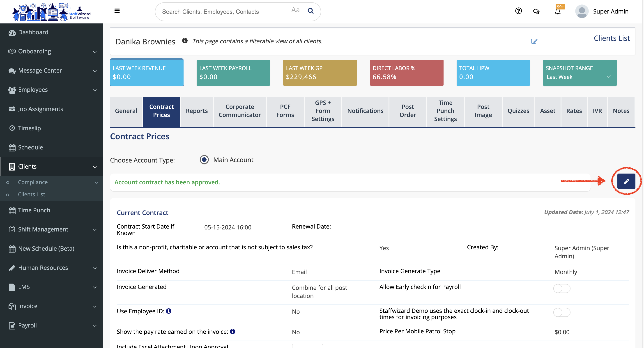This screenshot has height=348, width=644.
Task: Click the Clients List link at top right
Action: pyautogui.click(x=612, y=38)
